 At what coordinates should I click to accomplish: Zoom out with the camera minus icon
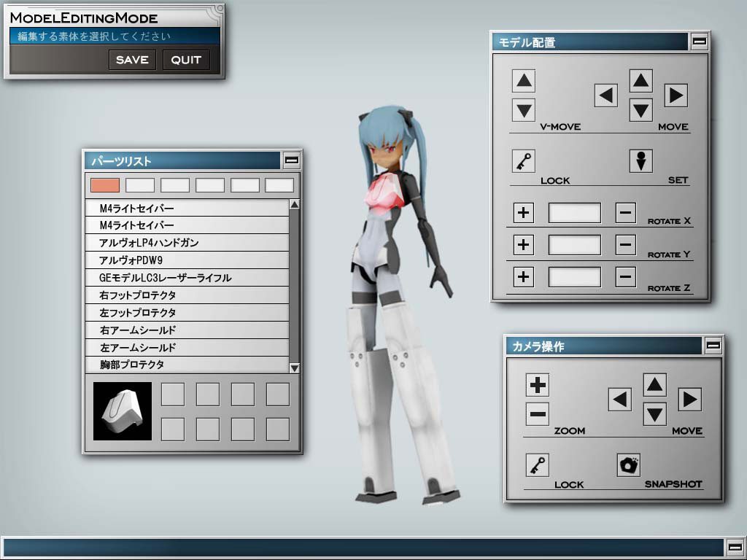[538, 414]
